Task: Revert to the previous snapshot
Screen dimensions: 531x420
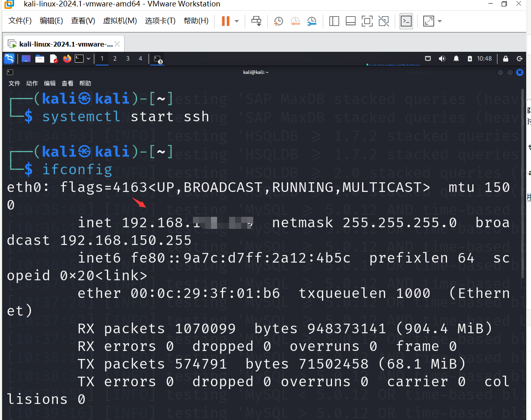Action: coord(295,21)
